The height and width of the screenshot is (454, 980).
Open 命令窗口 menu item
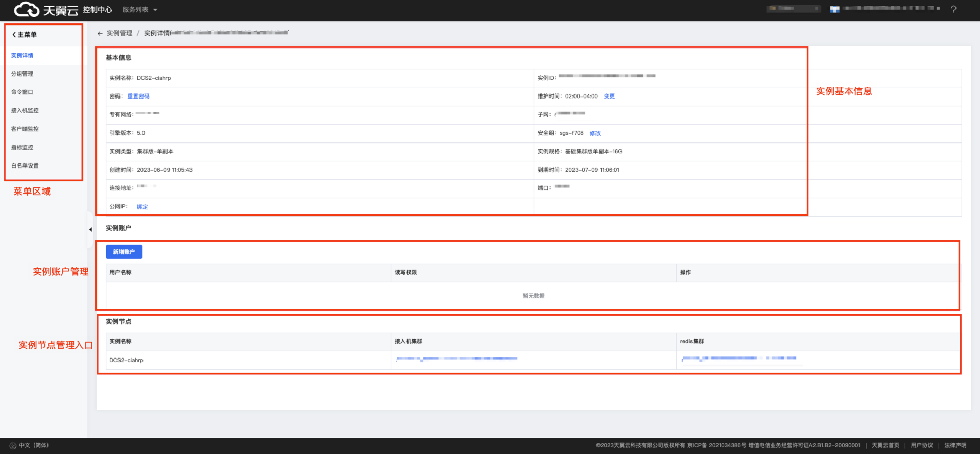(22, 92)
